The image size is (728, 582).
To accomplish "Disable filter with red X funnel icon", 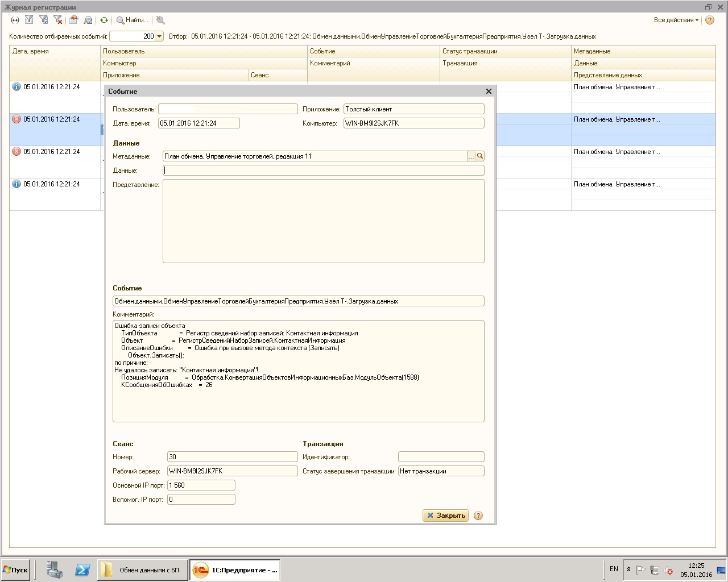I will pyautogui.click(x=58, y=20).
